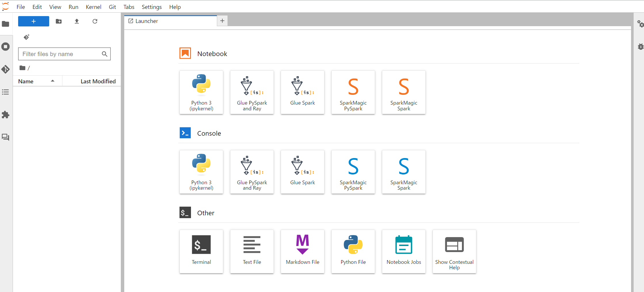This screenshot has width=644, height=292.
Task: Open the chat panel in left sidebar
Action: (5, 137)
